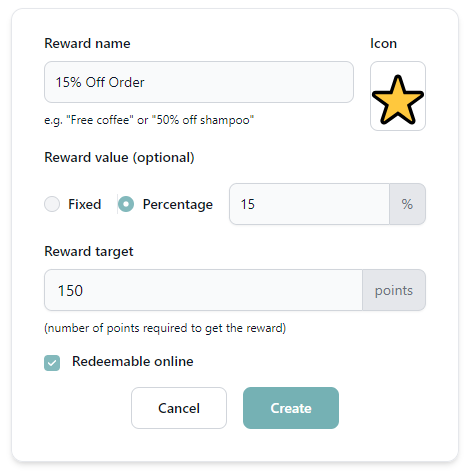Image resolution: width=473 pixels, height=473 pixels.
Task: Click the Percentage option label text
Action: coord(178,204)
